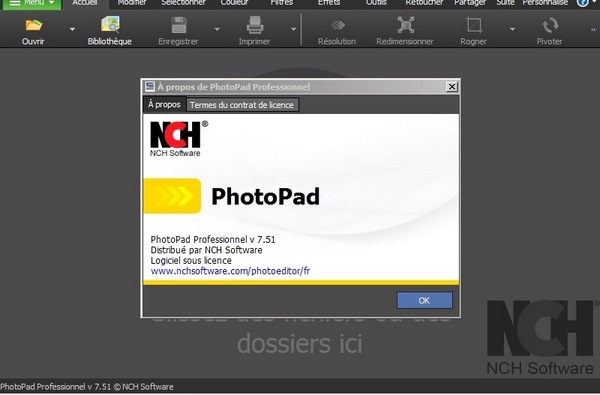This screenshot has height=395, width=600.
Task: Open the www.nchsoftware.com/photoeditor/fr link
Action: (230, 271)
